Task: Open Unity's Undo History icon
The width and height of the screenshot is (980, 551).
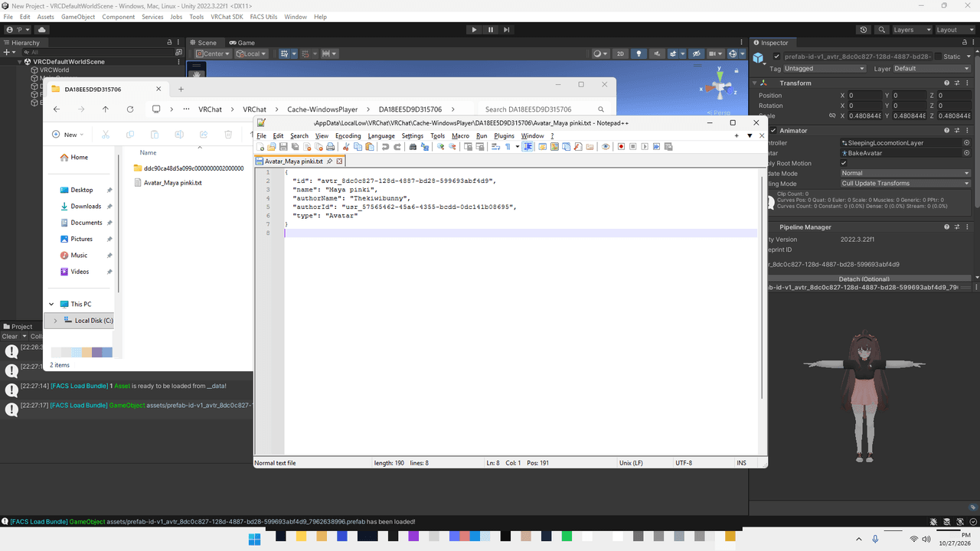Action: [864, 30]
